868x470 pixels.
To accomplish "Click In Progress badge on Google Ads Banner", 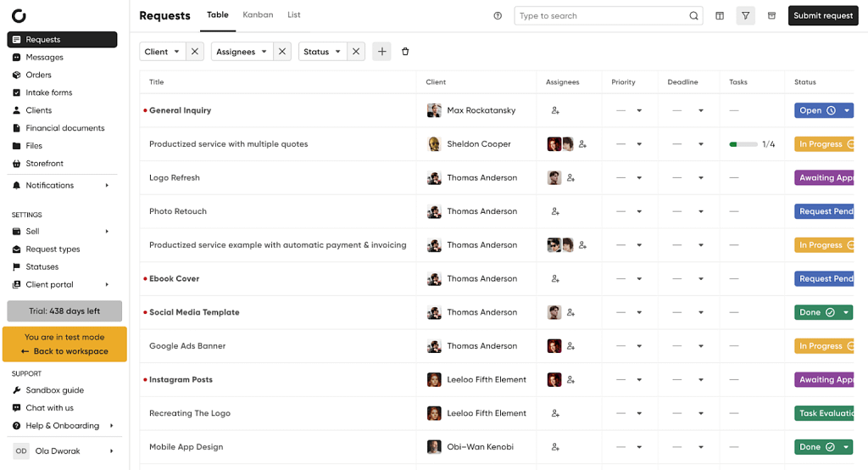I will click(x=824, y=346).
